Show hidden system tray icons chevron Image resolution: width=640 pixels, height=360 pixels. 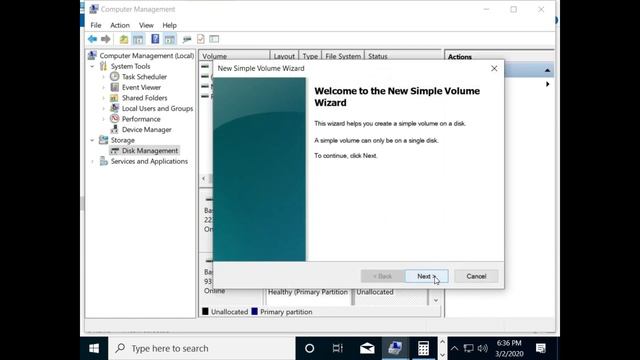[x=454, y=349]
